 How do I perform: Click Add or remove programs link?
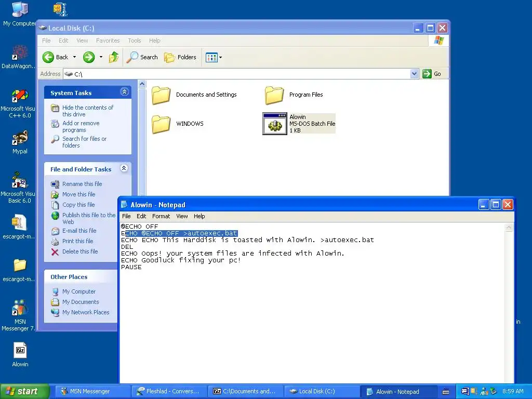point(81,126)
